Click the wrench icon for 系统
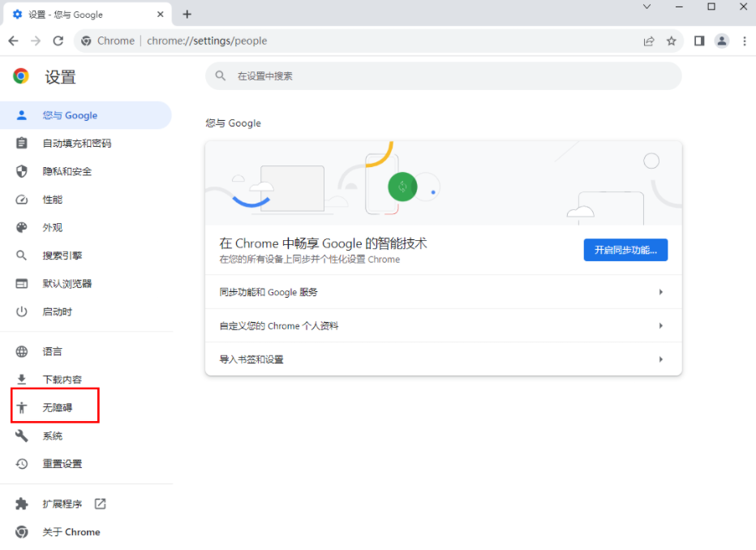This screenshot has height=550, width=756. [x=22, y=436]
